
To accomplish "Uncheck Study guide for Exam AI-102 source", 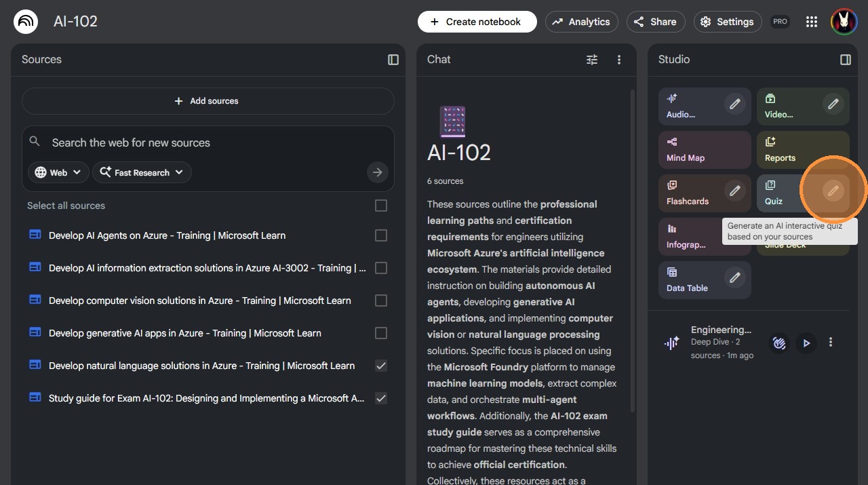I will click(x=381, y=398).
